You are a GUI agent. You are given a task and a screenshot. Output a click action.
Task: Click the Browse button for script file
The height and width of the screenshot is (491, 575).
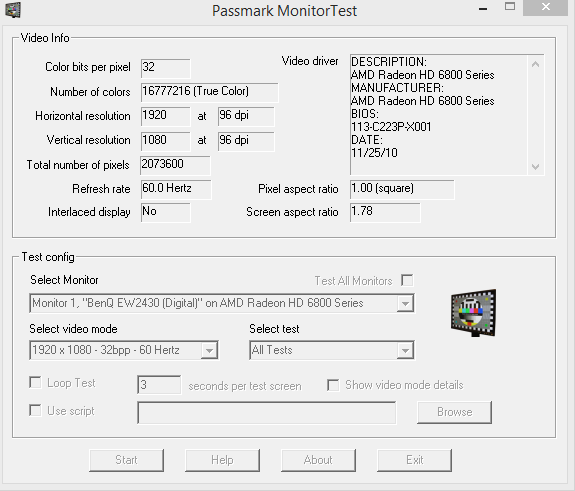point(454,412)
